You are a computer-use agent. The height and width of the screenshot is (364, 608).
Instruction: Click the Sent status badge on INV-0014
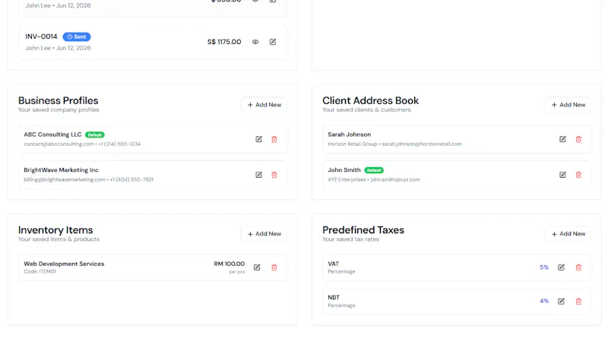pyautogui.click(x=77, y=36)
